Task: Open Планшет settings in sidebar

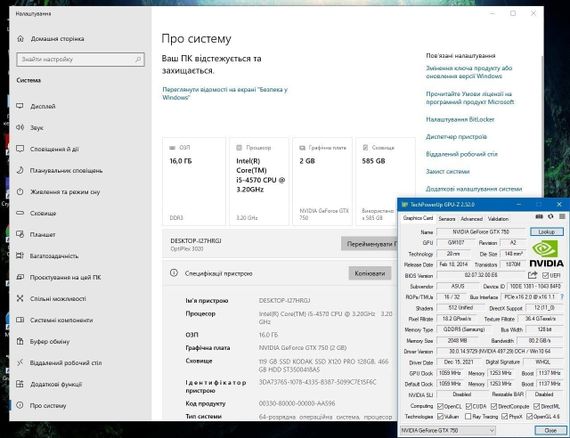Action: tap(36, 234)
